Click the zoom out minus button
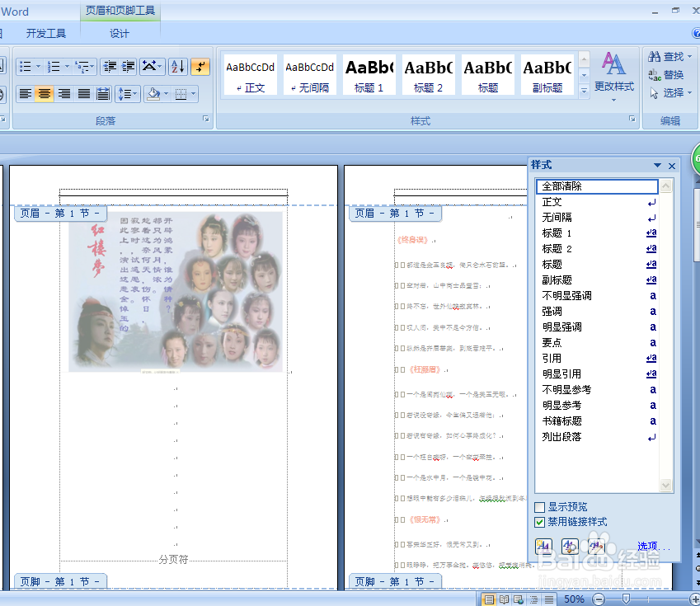Image resolution: width=700 pixels, height=606 pixels. (599, 599)
